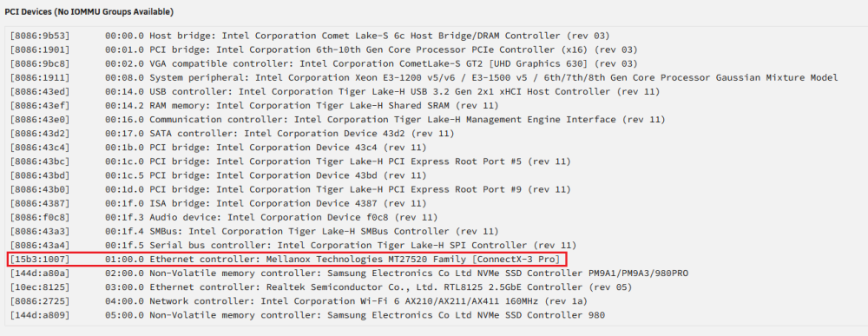Click the SATA controller Device 43d2 line

click(232, 134)
